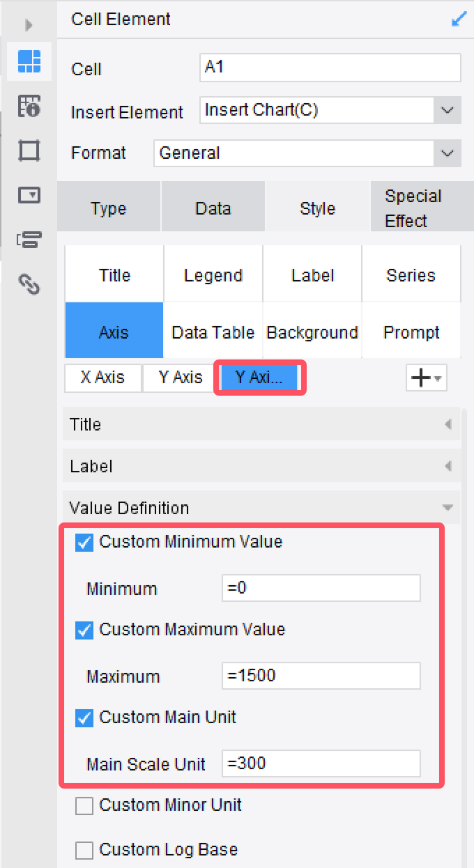Uncheck Custom Maximum Value
The image size is (474, 868).
point(84,630)
